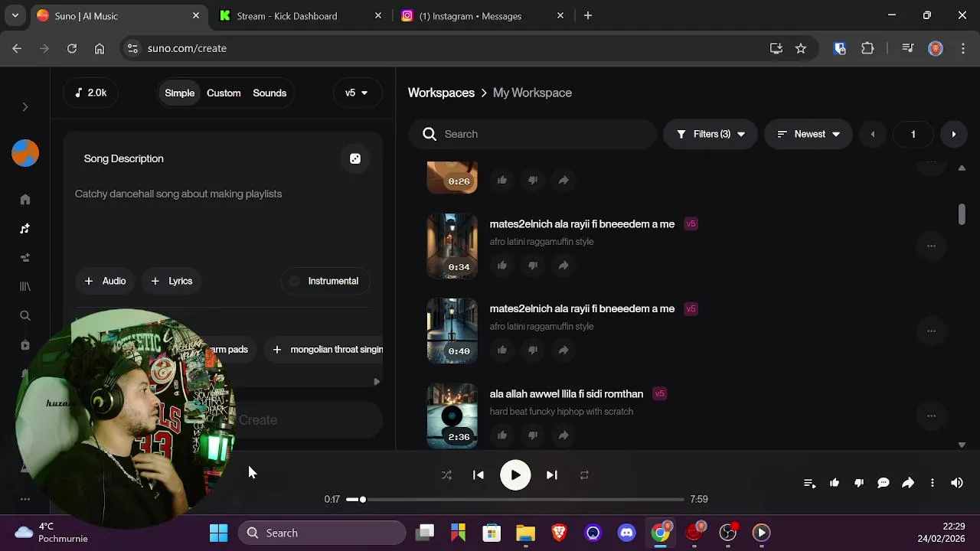Dislike the ala allah awwel llila song
Viewport: 980px width, 551px height.
tap(533, 435)
